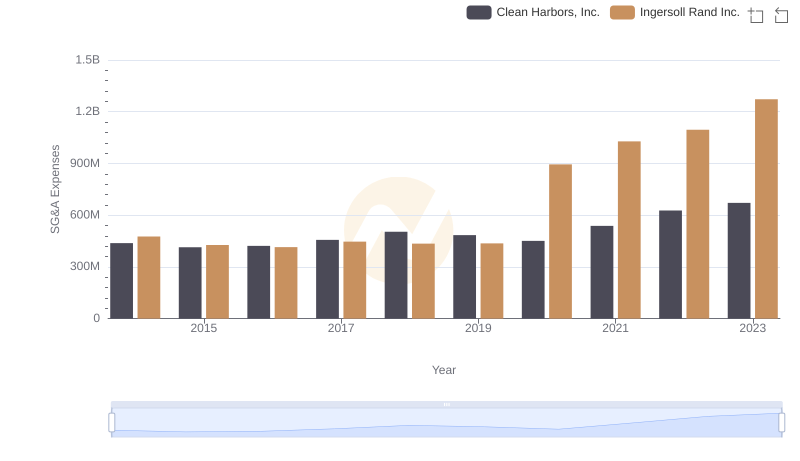Click the Ingersoll Rand bar for 2014

[149, 278]
